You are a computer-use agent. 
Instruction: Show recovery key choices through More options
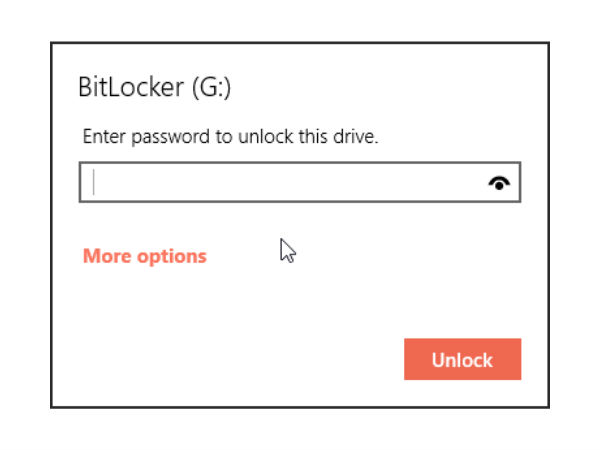click(x=145, y=256)
